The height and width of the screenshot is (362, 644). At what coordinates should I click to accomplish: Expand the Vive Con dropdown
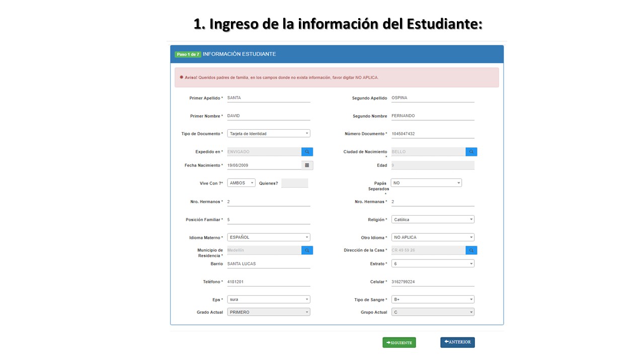pyautogui.click(x=241, y=183)
